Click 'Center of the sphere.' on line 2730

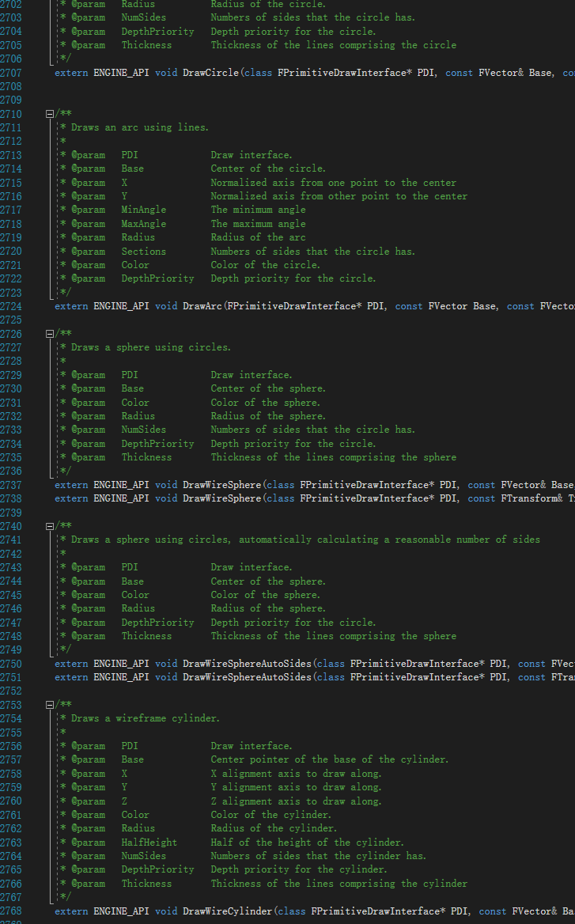pyautogui.click(x=268, y=388)
